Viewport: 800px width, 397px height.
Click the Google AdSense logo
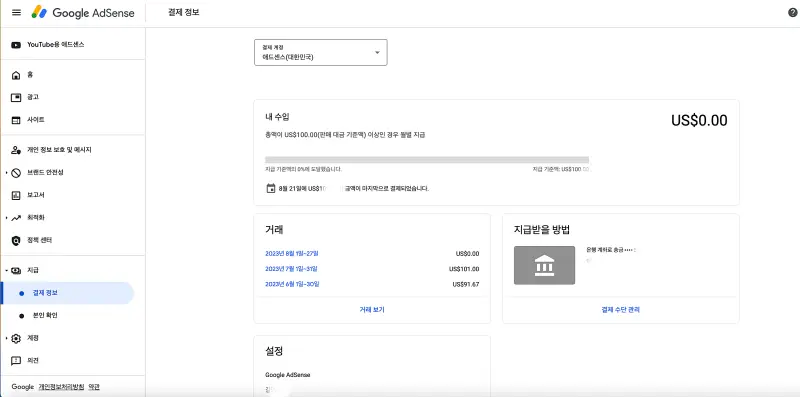point(83,13)
